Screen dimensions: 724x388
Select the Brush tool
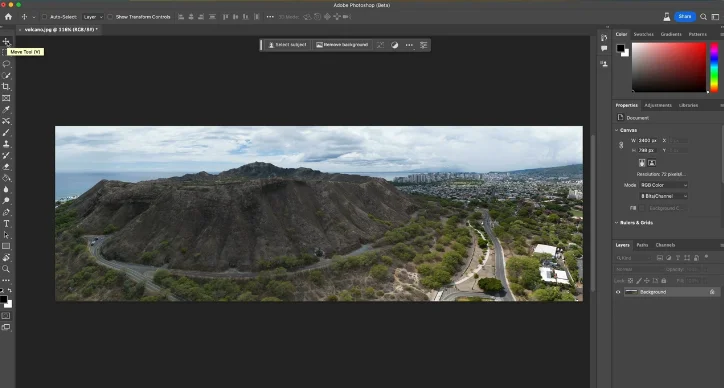[x=6, y=133]
